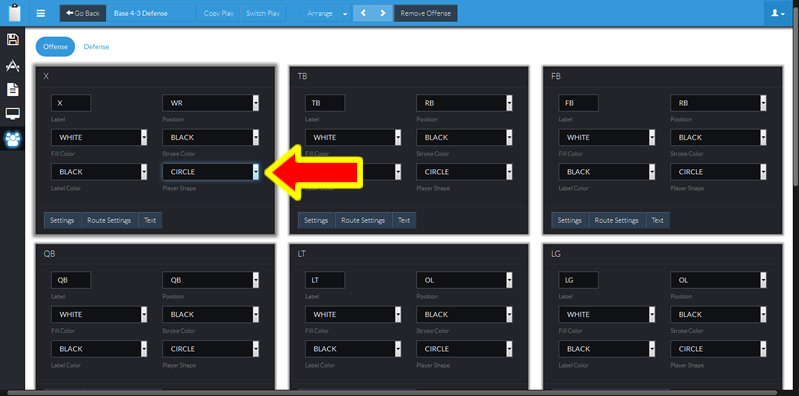Open the TB player Fill Color dropdown
The height and width of the screenshot is (396, 799).
coord(353,137)
